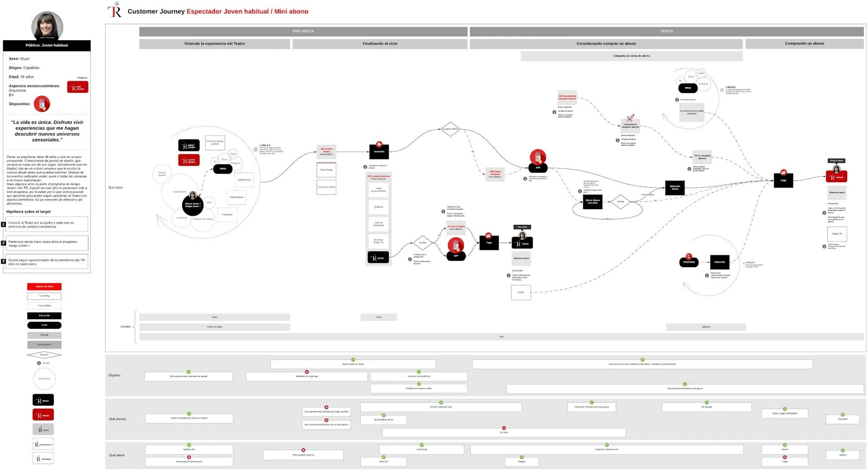Image resolution: width=868 pixels, height=470 pixels.
Task: Click the black 'Interacción' legend box
Action: 44,316
